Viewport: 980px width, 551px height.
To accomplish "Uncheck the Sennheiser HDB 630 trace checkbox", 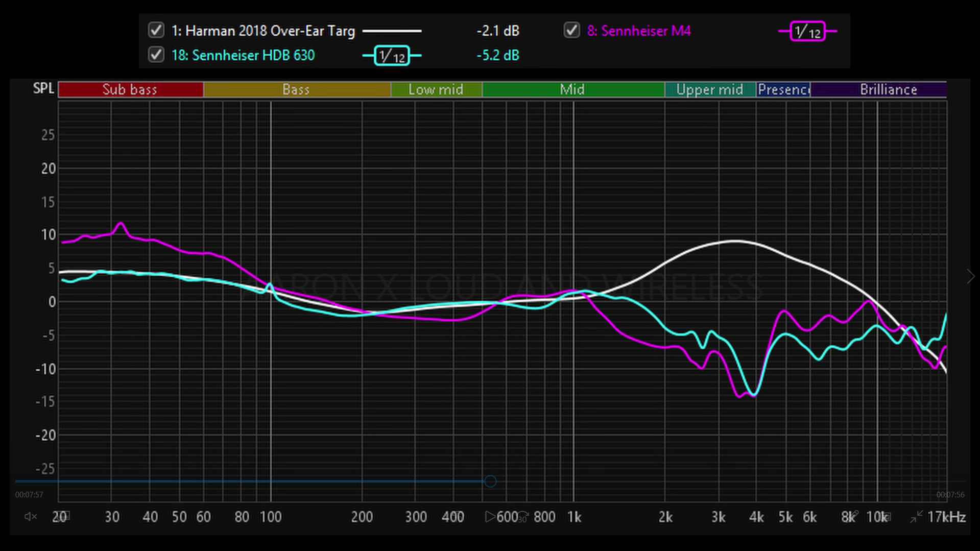I will click(156, 55).
